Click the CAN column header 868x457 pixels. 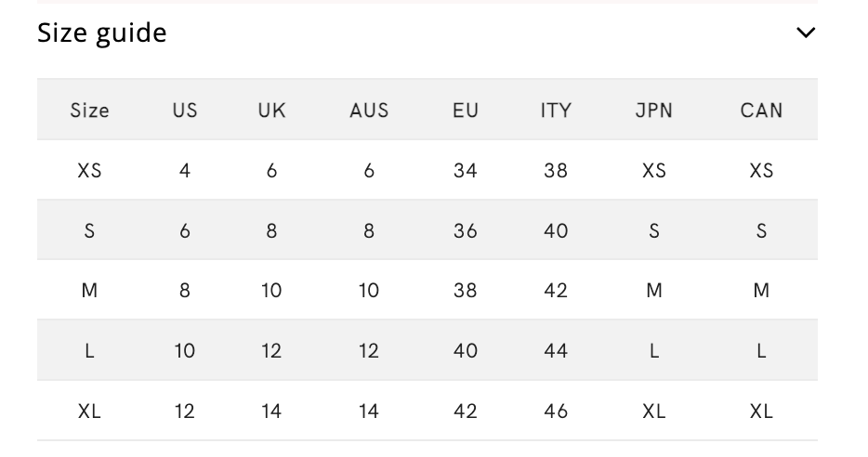pyautogui.click(x=761, y=111)
